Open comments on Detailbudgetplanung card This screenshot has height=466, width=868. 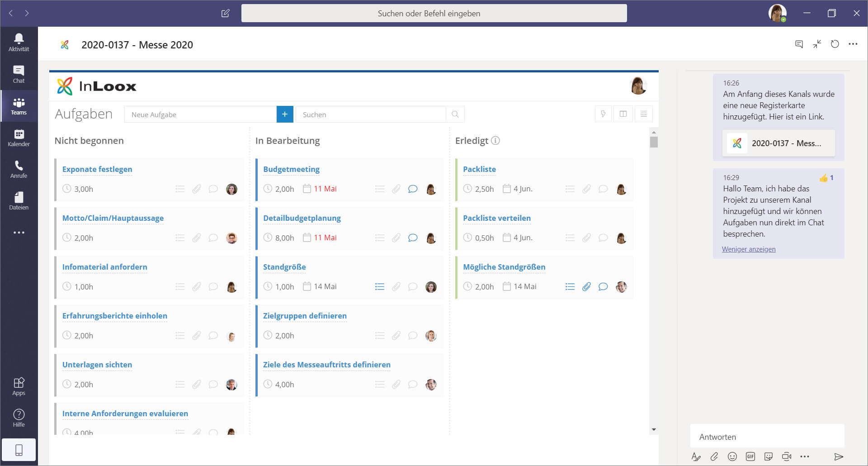413,238
